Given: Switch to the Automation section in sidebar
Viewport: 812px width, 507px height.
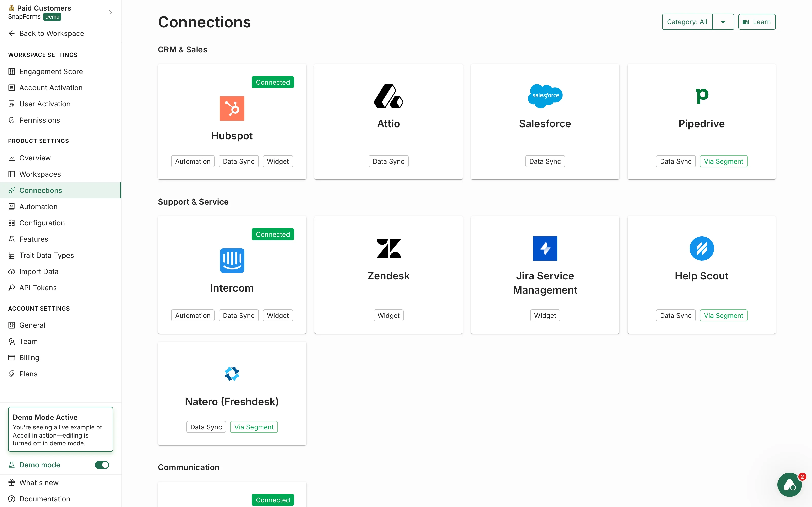Looking at the screenshot, I should click(x=38, y=207).
